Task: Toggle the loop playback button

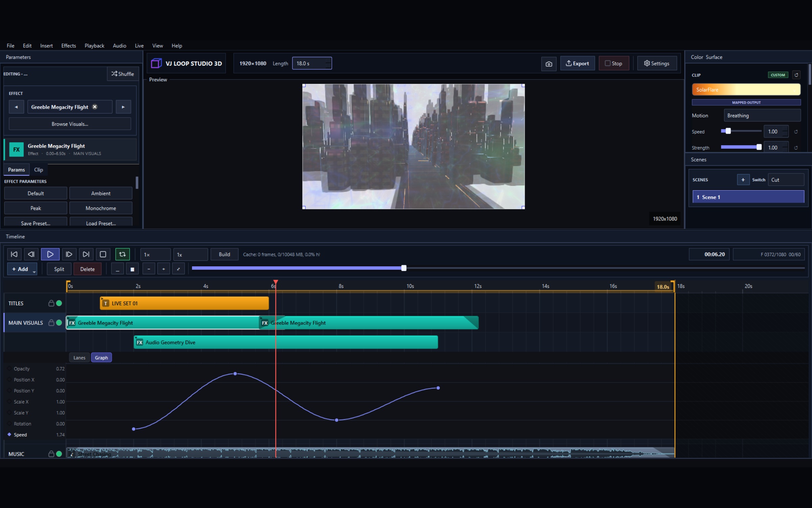Action: [x=122, y=254]
